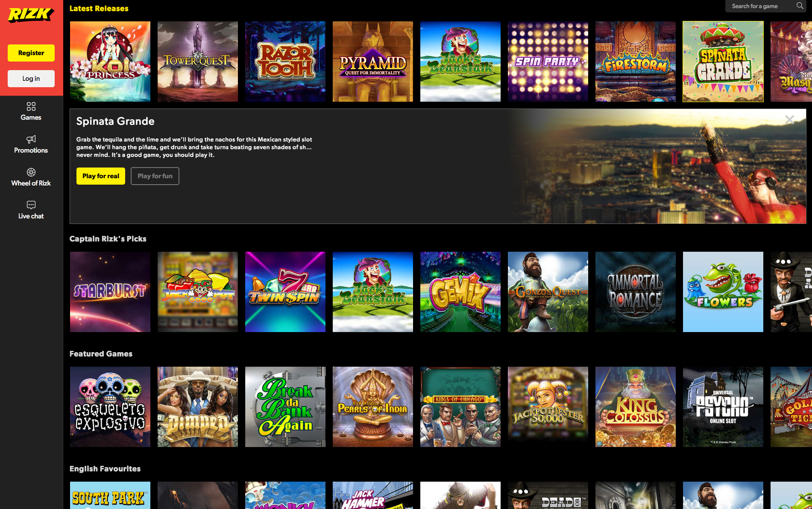Click the Featured Games heading

pyautogui.click(x=101, y=354)
